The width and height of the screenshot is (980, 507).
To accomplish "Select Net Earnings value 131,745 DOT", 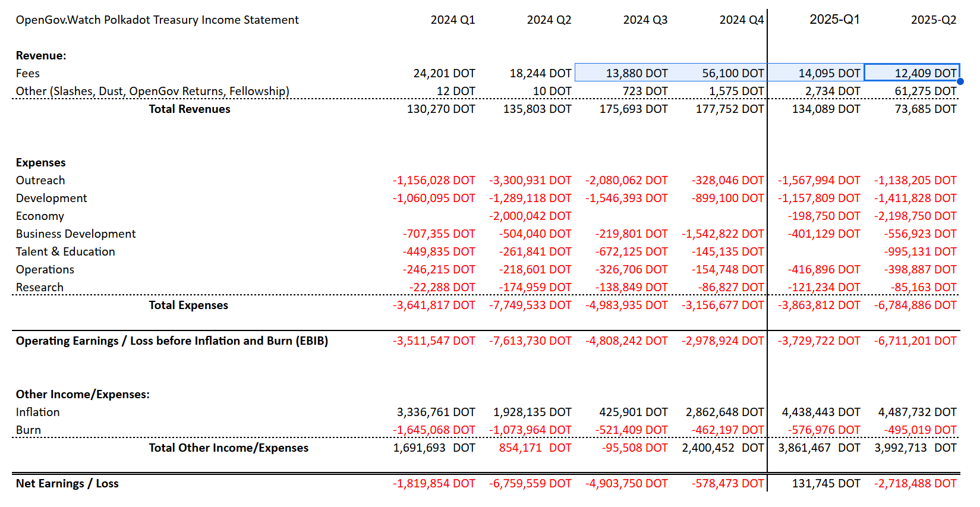I will [x=826, y=483].
